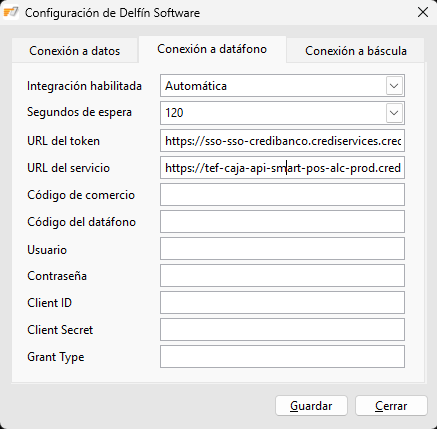Select the Conexión a datáfono tab
437x429 pixels.
tap(212, 49)
